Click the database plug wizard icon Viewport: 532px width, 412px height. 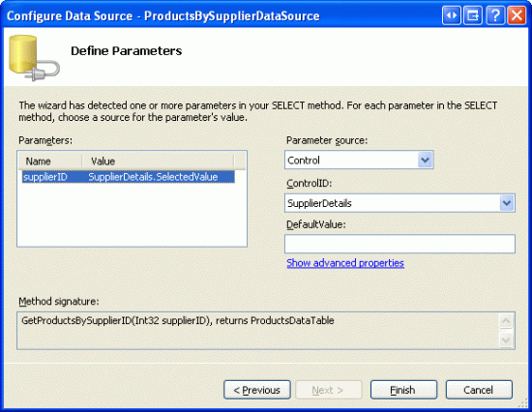34,58
